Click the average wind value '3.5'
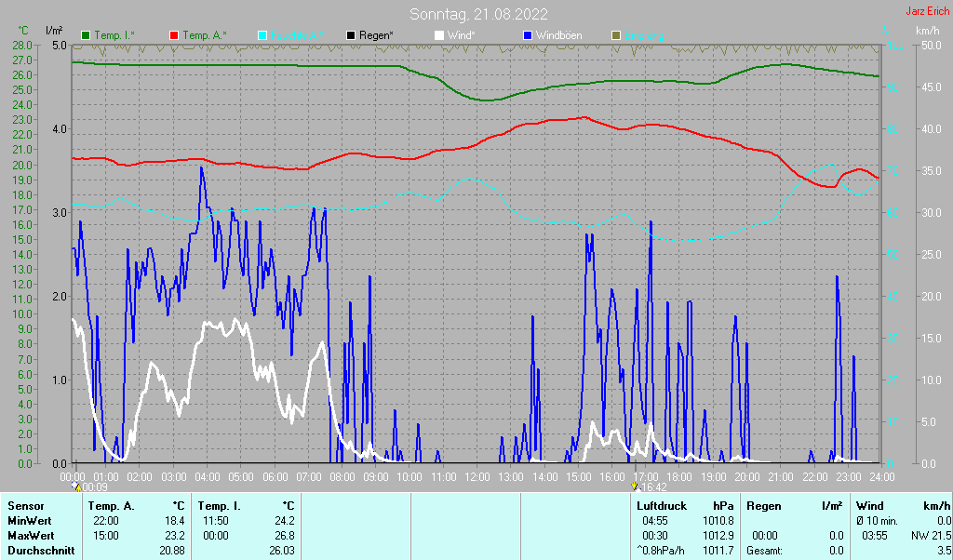The height and width of the screenshot is (560, 953). coord(945,551)
